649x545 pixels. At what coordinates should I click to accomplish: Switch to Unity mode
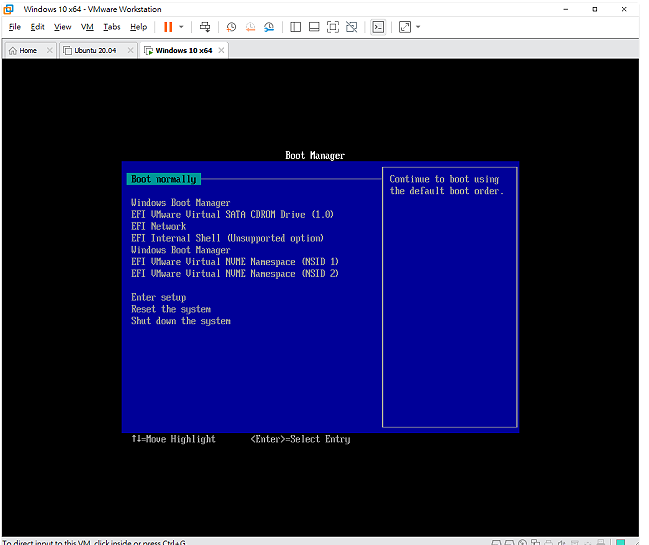point(351,27)
